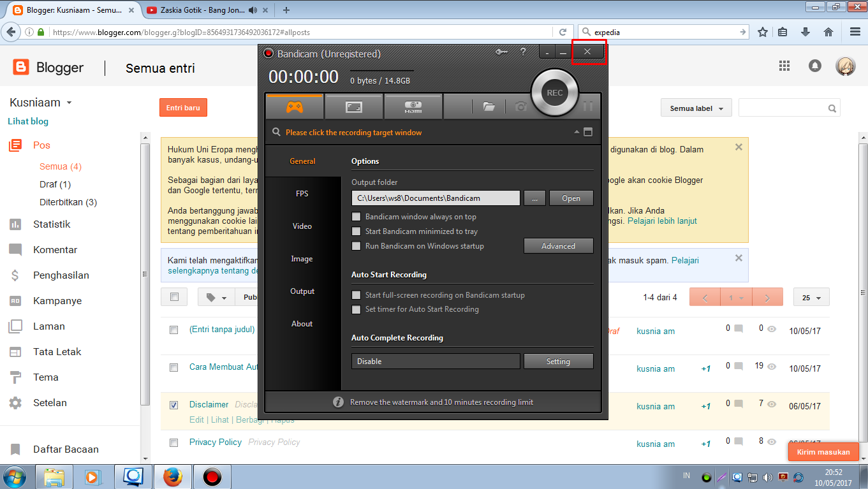Select Bandicam HDMI device recording mode

pyautogui.click(x=413, y=107)
